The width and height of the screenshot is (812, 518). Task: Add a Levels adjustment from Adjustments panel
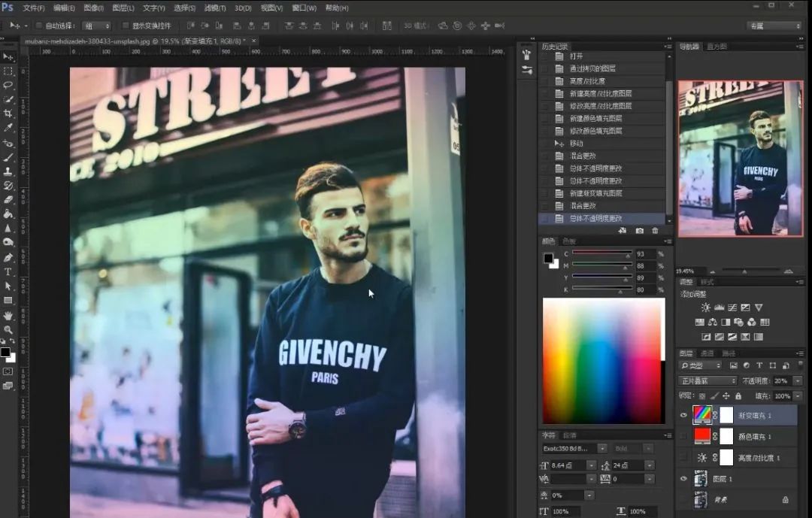coord(719,307)
